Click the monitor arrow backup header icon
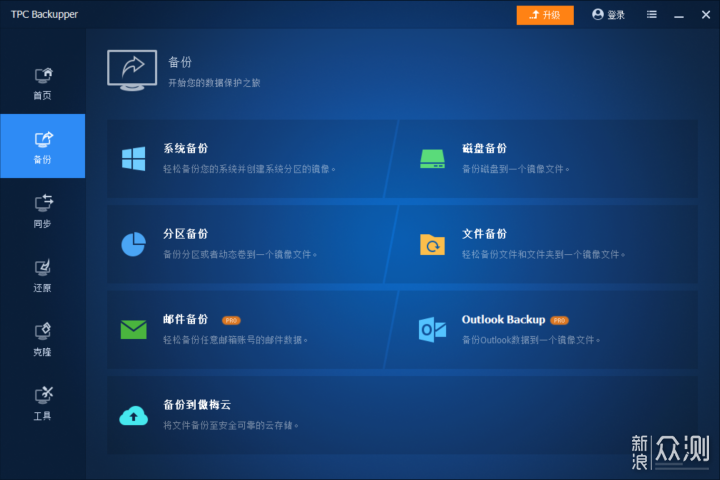The image size is (720, 480). (132, 70)
